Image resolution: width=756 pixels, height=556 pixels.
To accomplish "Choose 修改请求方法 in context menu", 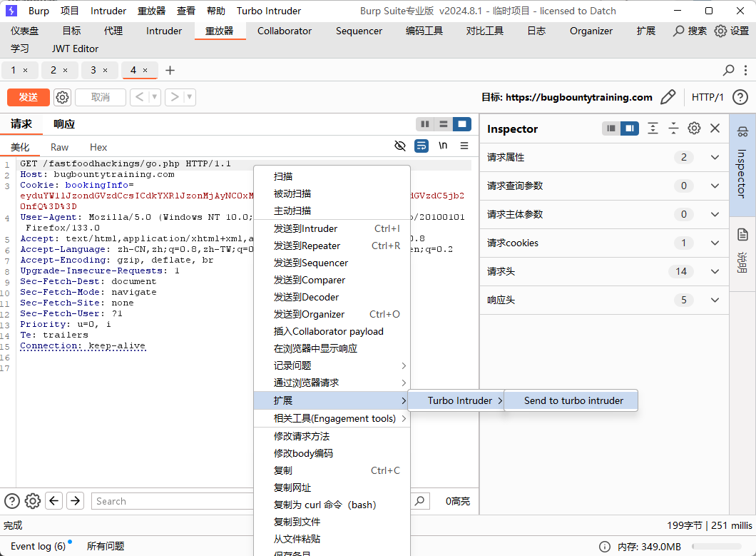I will (332, 436).
